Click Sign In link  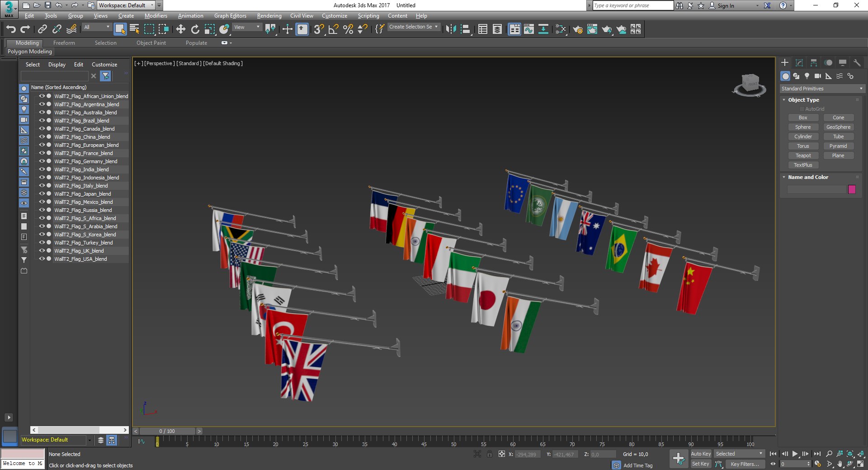pyautogui.click(x=726, y=5)
